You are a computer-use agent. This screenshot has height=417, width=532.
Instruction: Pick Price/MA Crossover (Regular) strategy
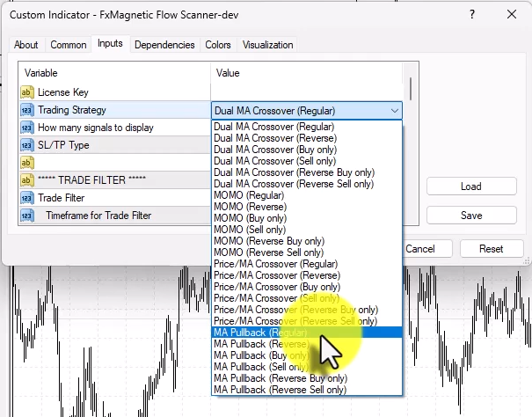[x=273, y=264]
